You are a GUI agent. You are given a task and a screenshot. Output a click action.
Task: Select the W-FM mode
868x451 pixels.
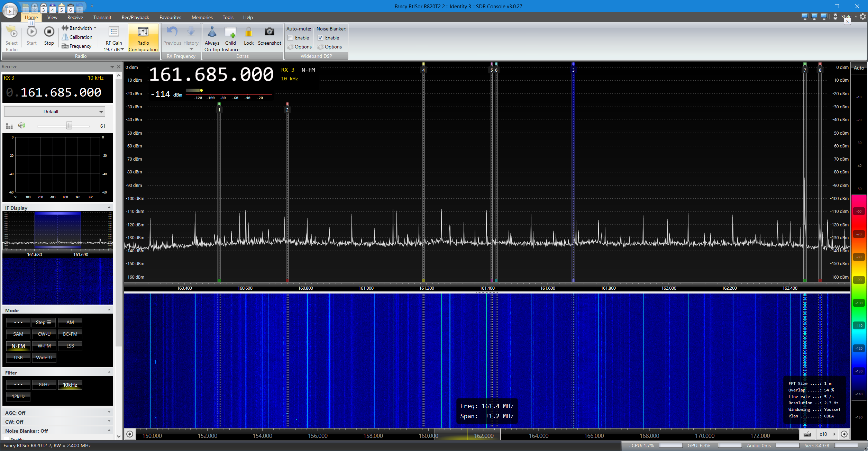[44, 346]
